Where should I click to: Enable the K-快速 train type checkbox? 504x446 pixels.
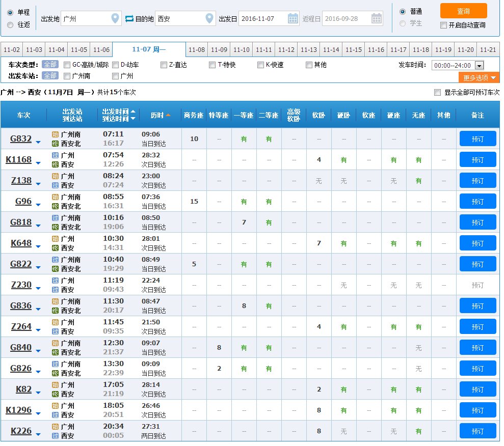click(260, 65)
